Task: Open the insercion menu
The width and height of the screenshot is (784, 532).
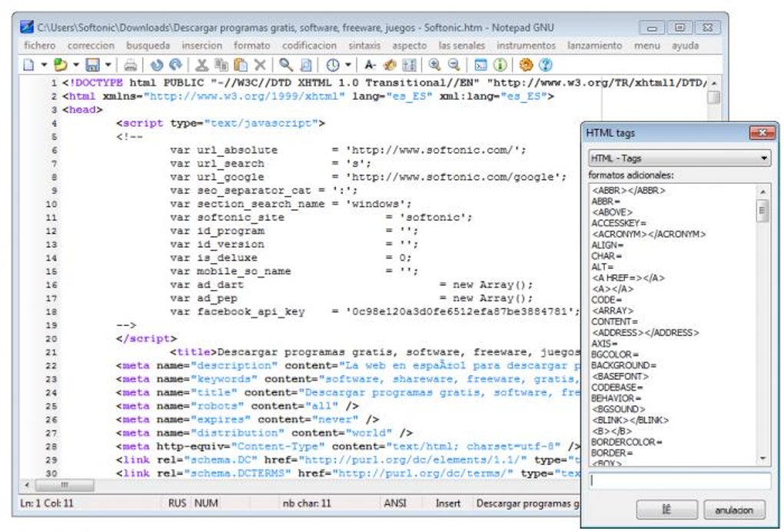Action: [202, 45]
